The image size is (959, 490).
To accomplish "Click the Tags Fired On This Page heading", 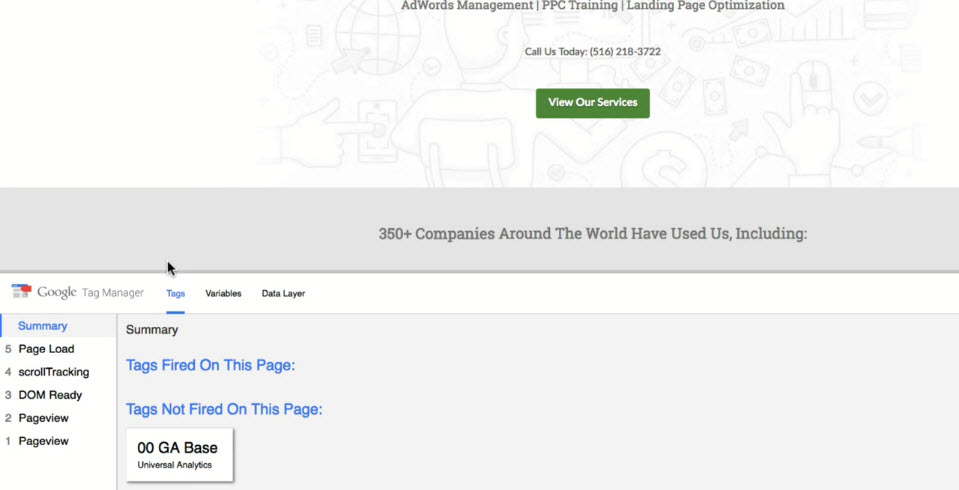I will pos(210,365).
